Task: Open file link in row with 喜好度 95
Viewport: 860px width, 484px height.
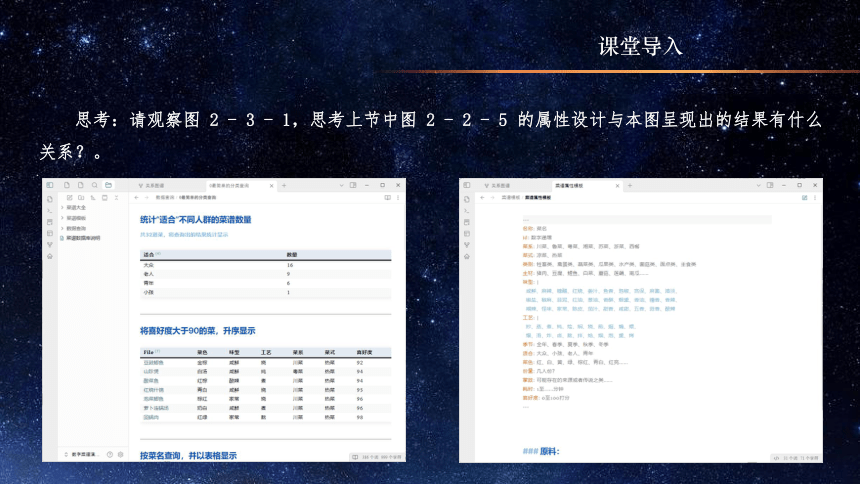Action: (154, 390)
